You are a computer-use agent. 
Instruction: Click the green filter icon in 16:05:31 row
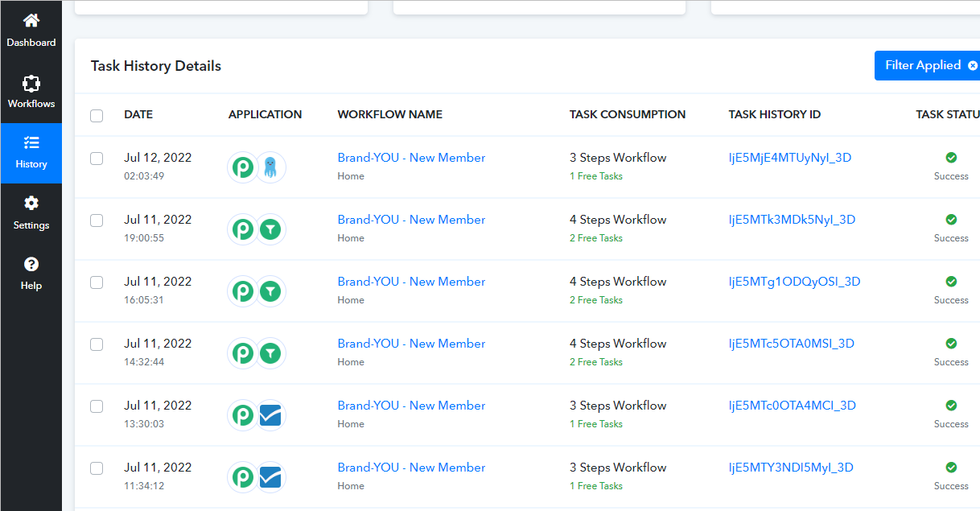coord(271,291)
